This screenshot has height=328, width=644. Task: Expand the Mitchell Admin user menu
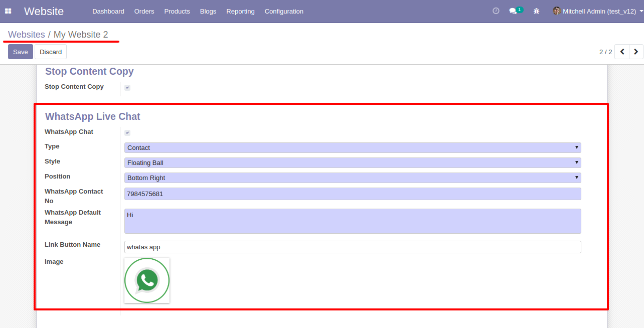598,11
